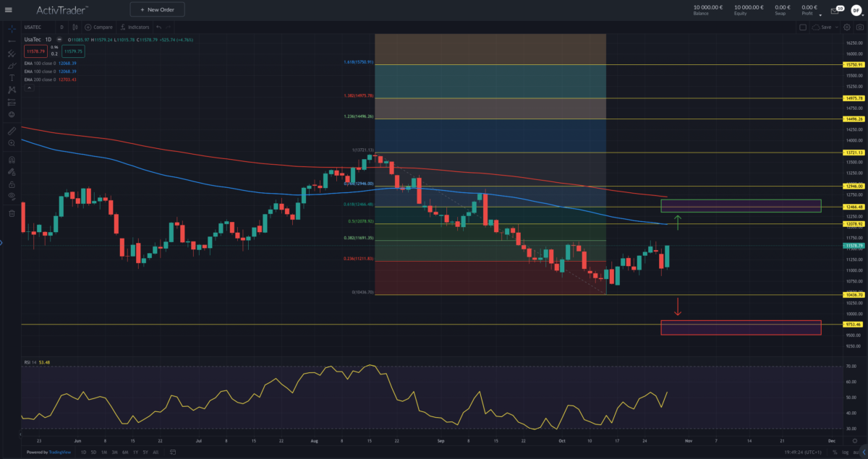Take a chart snapshot with camera icon
This screenshot has height=459, width=868.
859,27
